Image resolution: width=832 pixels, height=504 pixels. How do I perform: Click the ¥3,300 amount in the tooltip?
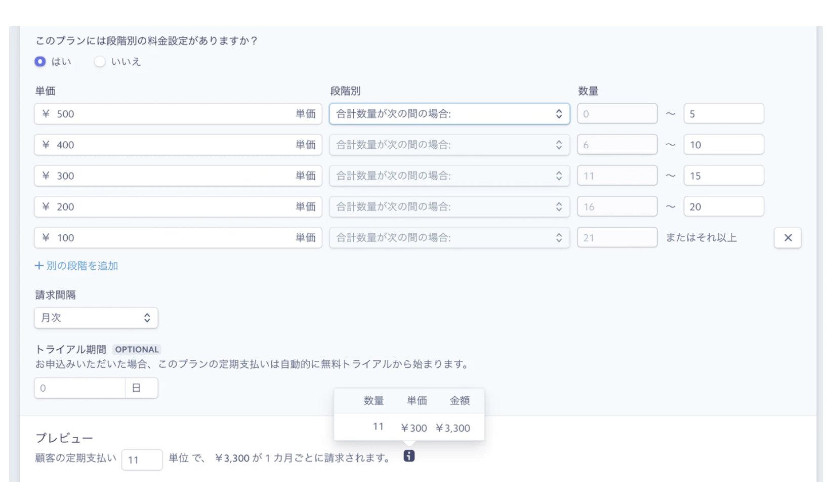(453, 428)
